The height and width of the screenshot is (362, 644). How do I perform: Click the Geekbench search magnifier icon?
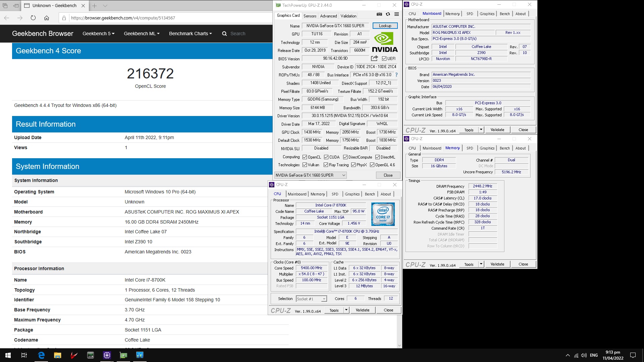(x=224, y=34)
